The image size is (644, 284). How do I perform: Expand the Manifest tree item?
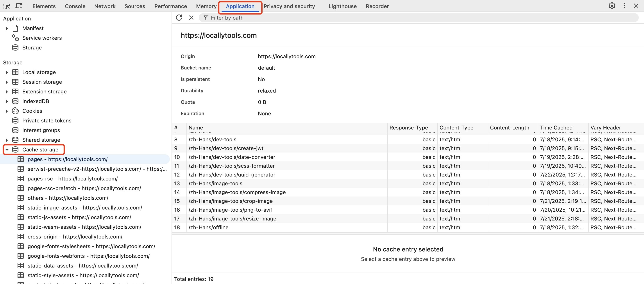pyautogui.click(x=7, y=28)
